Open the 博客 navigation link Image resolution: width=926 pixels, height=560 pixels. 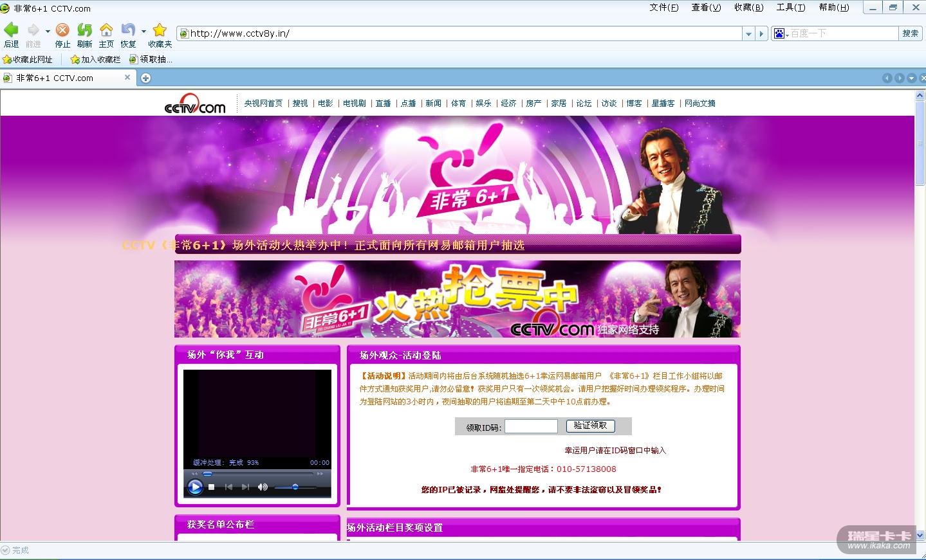(634, 104)
